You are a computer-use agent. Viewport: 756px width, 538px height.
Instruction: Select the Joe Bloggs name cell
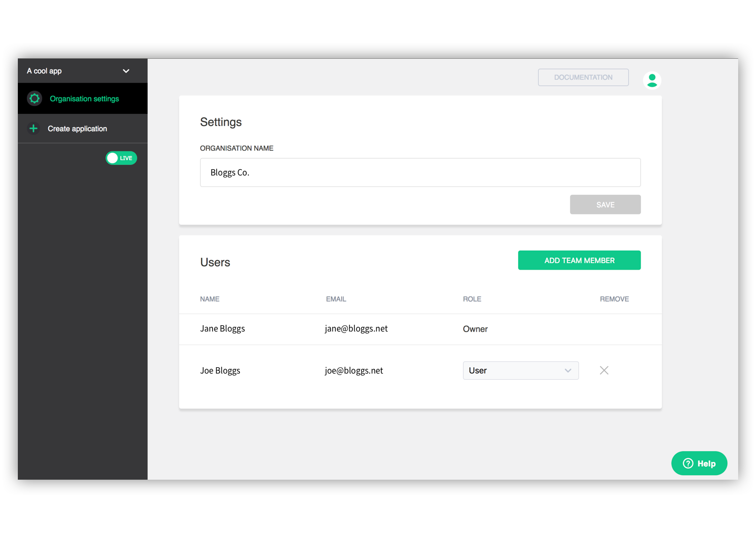click(220, 371)
